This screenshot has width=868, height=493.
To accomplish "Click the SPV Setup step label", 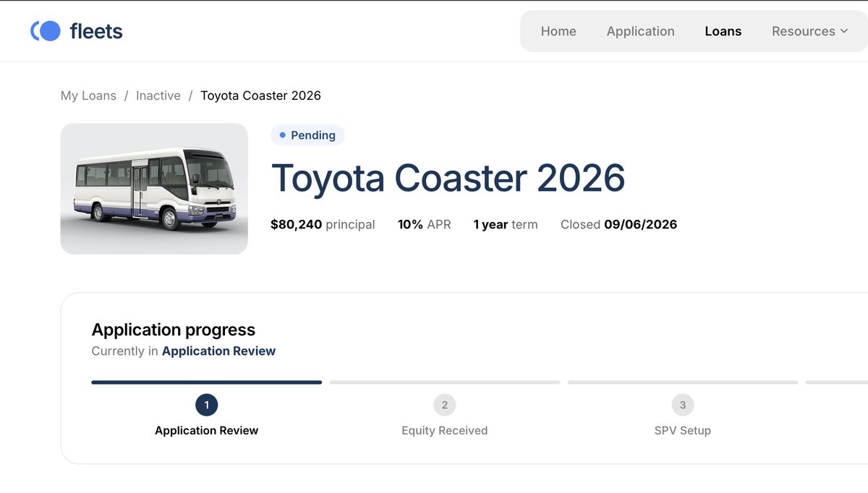I will (x=682, y=431).
